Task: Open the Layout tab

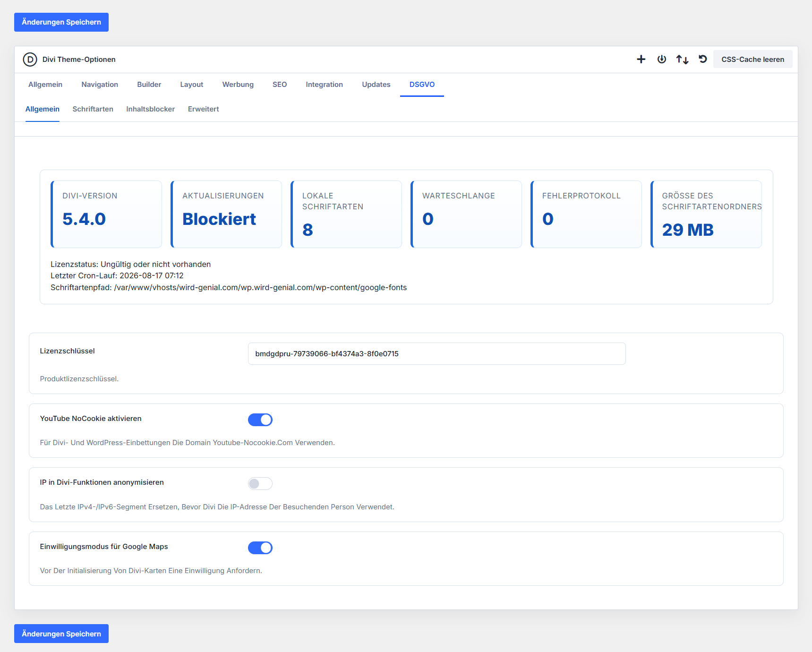Action: (x=192, y=85)
